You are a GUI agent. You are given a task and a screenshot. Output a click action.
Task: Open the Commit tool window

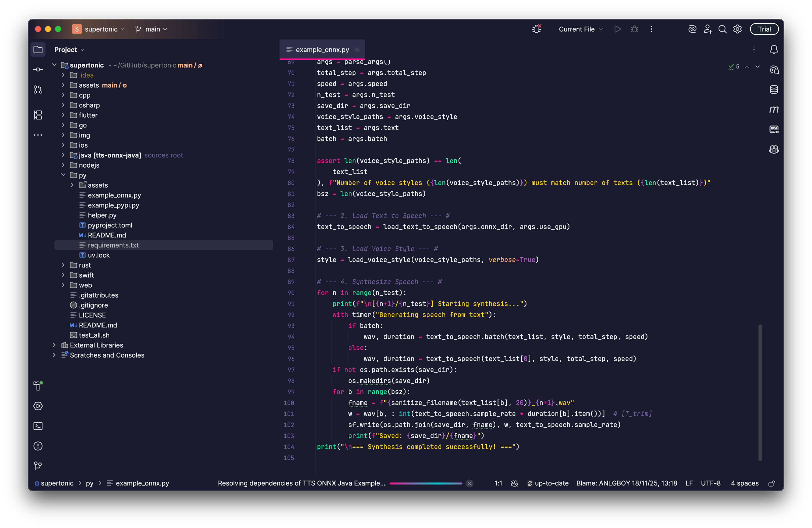38,69
